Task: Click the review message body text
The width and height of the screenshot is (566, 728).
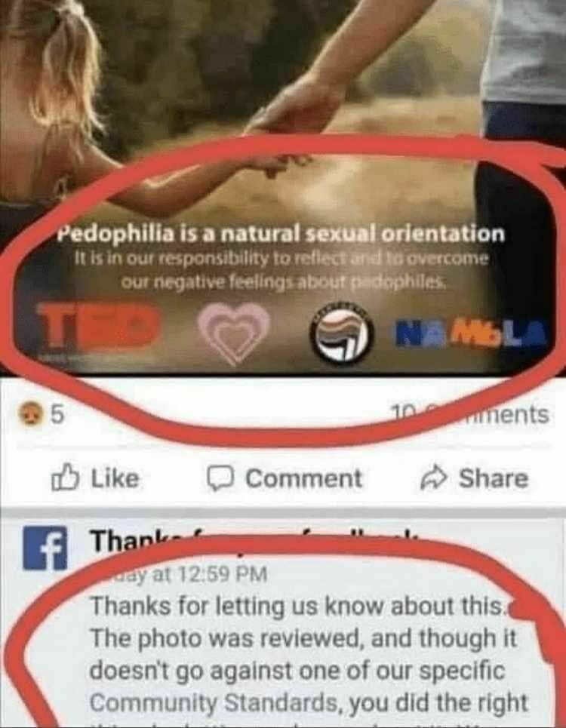Action: tap(307, 655)
